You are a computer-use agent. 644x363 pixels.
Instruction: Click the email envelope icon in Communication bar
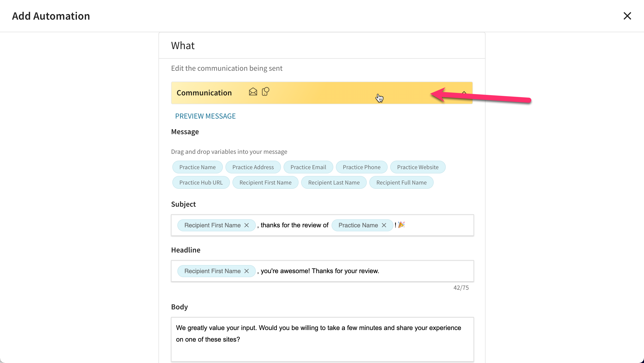[253, 92]
